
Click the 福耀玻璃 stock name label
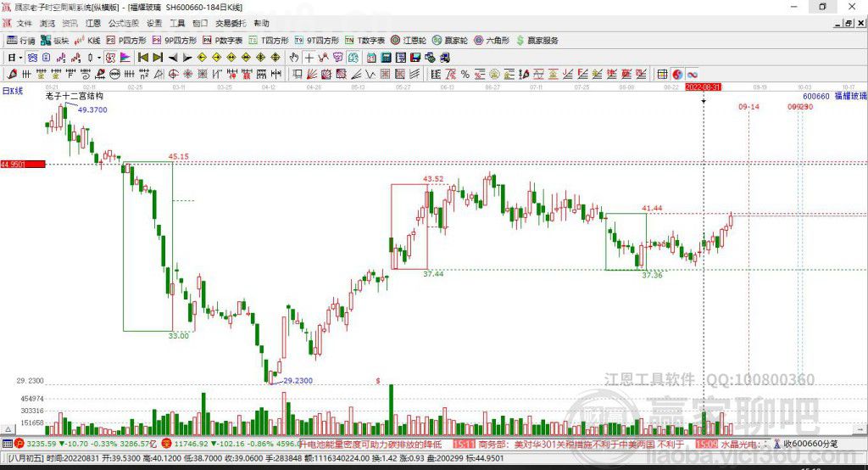click(850, 96)
